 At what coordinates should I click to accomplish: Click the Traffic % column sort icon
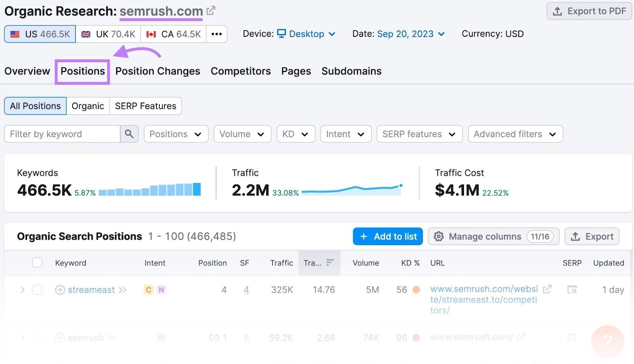point(330,263)
